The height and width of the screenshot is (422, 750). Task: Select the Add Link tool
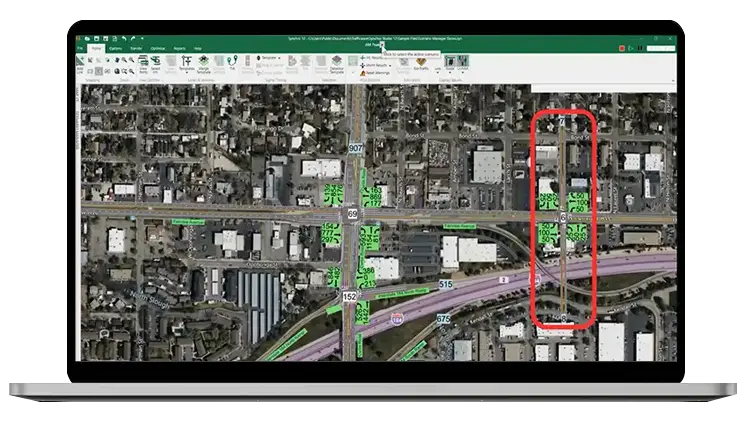tap(80, 64)
